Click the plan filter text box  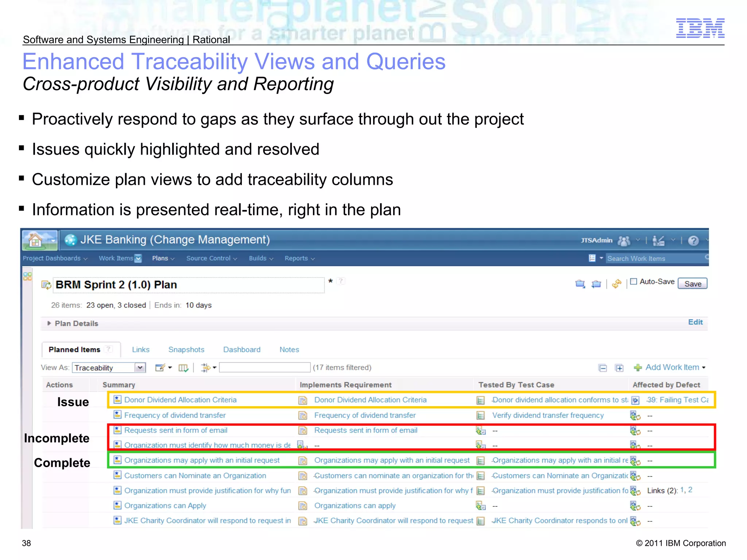(x=265, y=367)
